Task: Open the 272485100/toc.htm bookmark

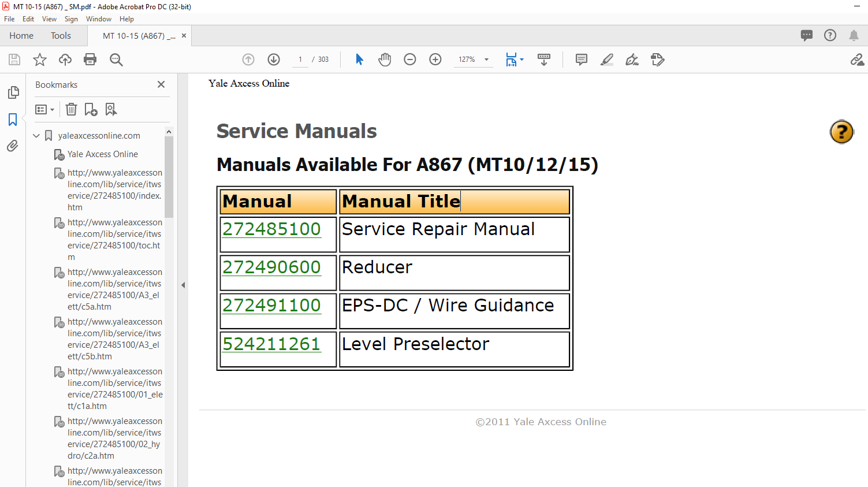Action: [114, 240]
